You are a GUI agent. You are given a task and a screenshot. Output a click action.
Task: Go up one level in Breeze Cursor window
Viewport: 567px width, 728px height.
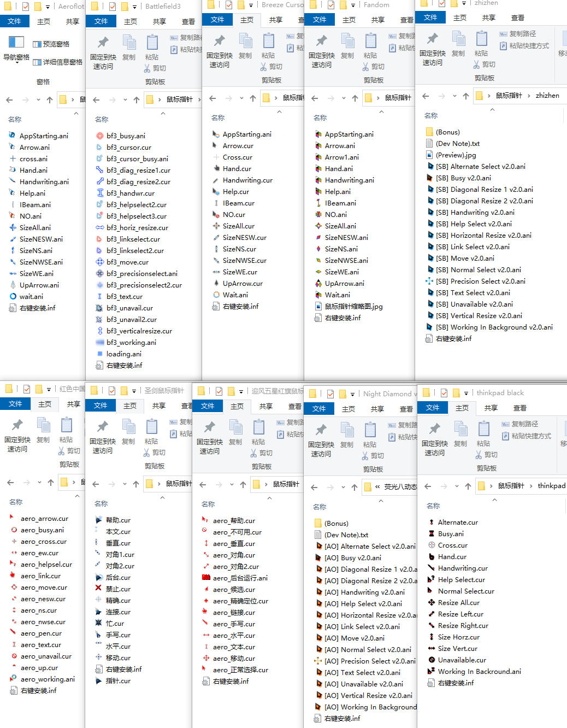252,98
